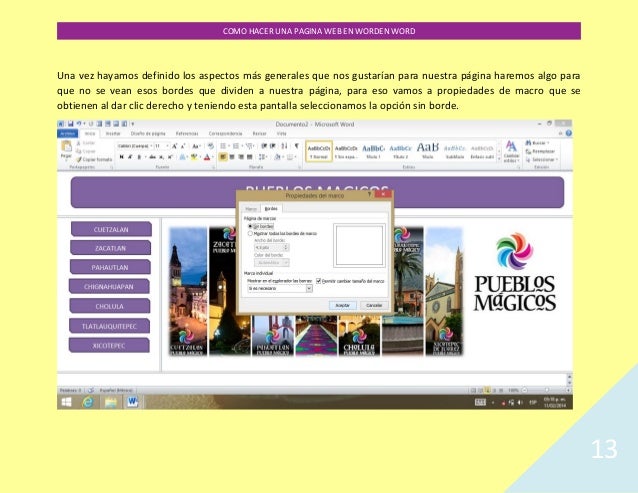Toggle bold (N) formatting
Screen dimensions: 638x493
(121, 157)
